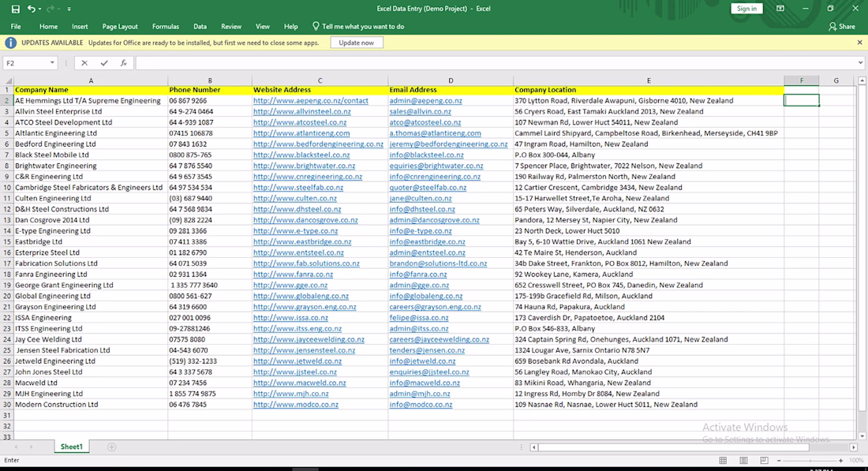Select the George Grant Engineering Ltd cell
Image resolution: width=868 pixels, height=471 pixels.
(91, 285)
